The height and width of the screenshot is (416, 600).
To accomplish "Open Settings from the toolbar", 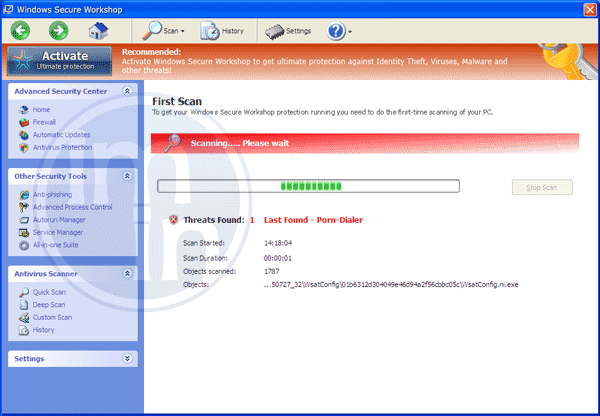I will click(x=288, y=31).
